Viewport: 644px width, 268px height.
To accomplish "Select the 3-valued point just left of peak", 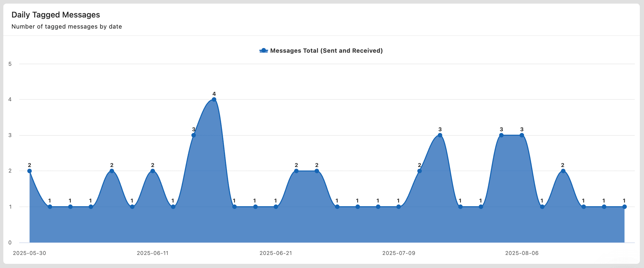I will click(194, 135).
